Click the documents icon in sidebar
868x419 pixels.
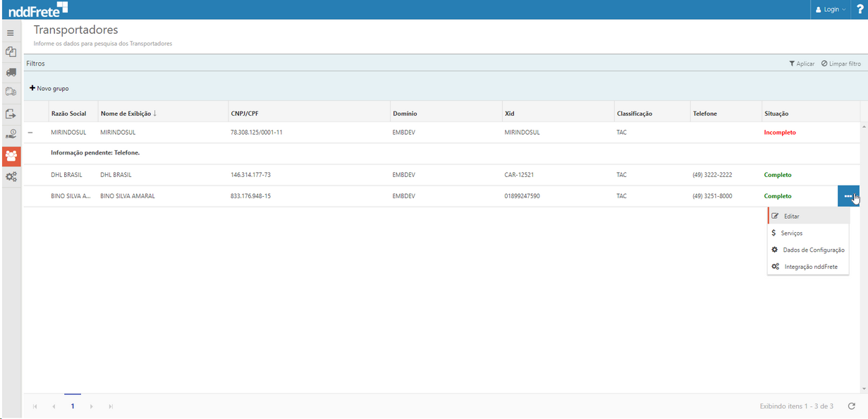pos(11,52)
